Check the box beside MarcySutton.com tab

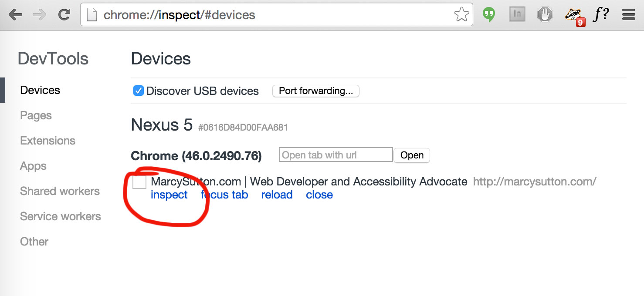click(139, 182)
